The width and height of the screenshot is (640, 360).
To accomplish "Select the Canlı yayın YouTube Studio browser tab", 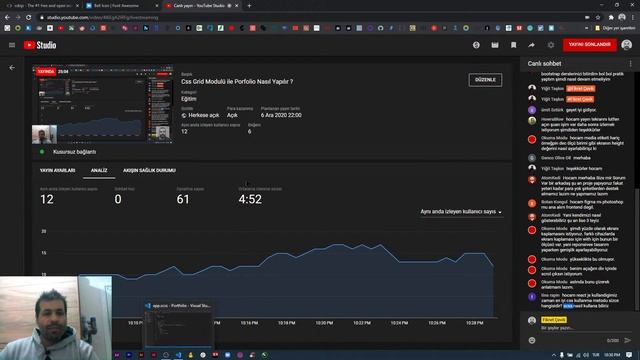I will coord(202,6).
